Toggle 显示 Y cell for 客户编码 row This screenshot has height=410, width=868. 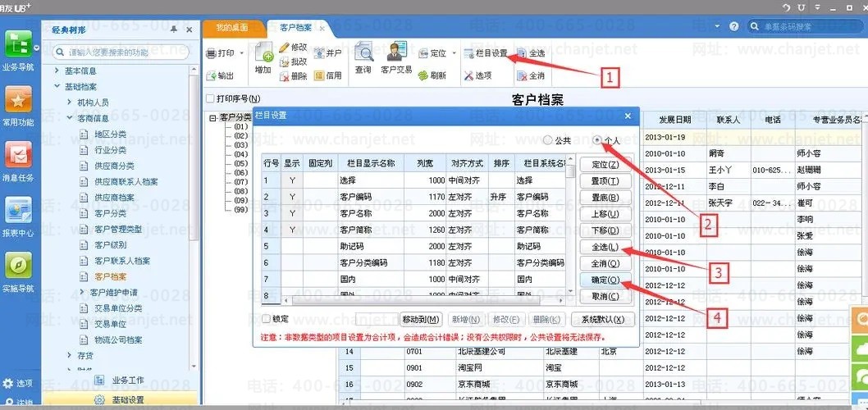pos(292,197)
